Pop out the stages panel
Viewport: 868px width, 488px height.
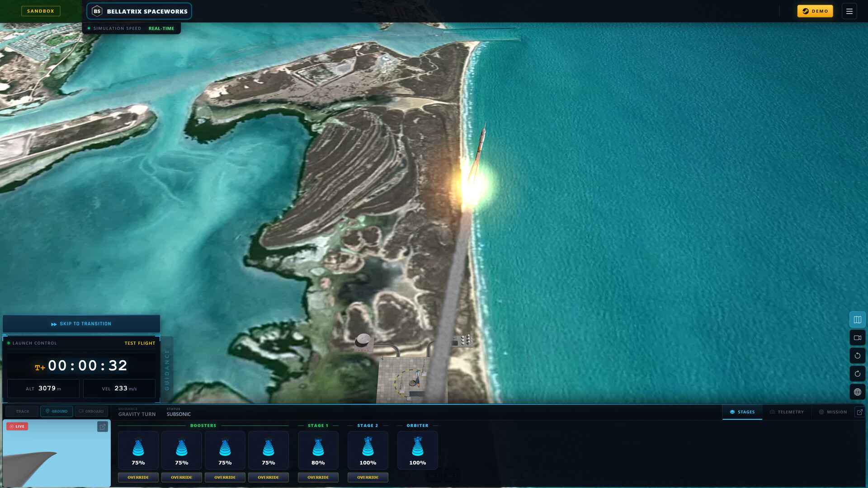(x=859, y=412)
